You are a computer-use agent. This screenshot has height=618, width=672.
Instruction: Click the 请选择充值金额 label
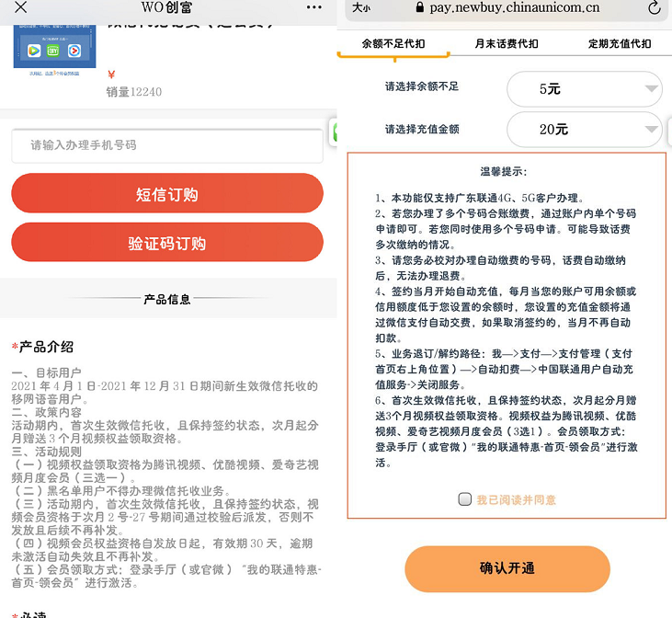pyautogui.click(x=422, y=129)
